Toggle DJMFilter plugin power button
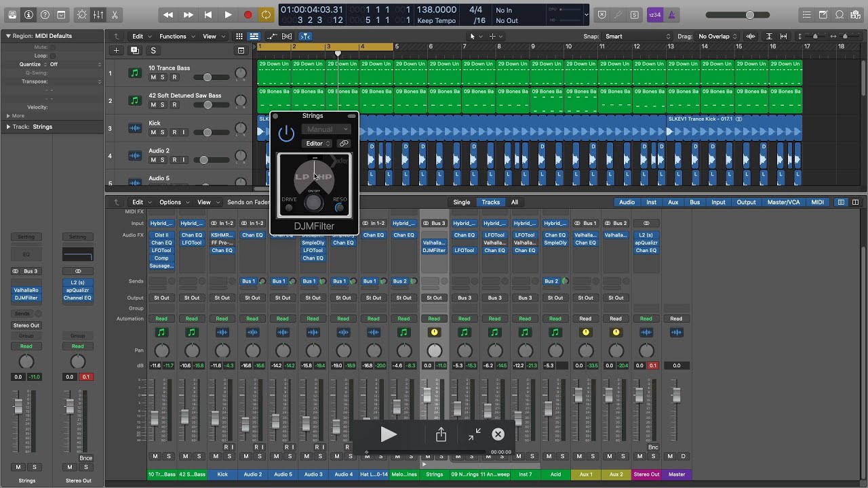Screen dimensions: 868x488 (286, 134)
